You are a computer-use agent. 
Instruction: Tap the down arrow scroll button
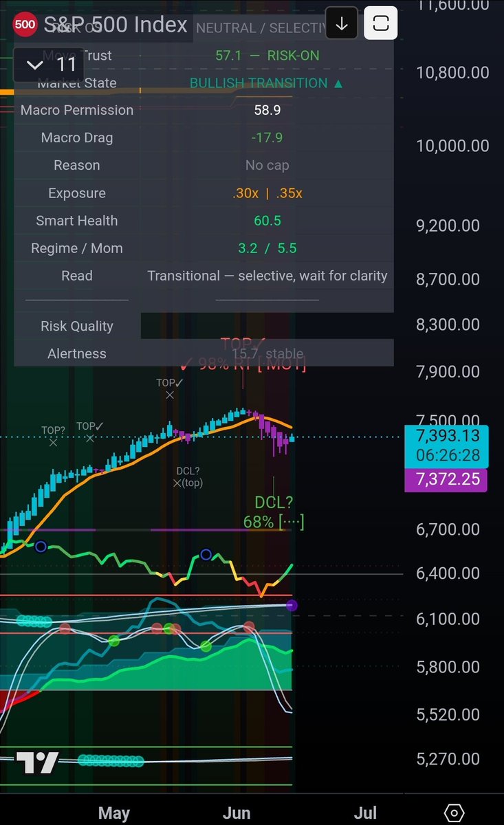click(342, 24)
